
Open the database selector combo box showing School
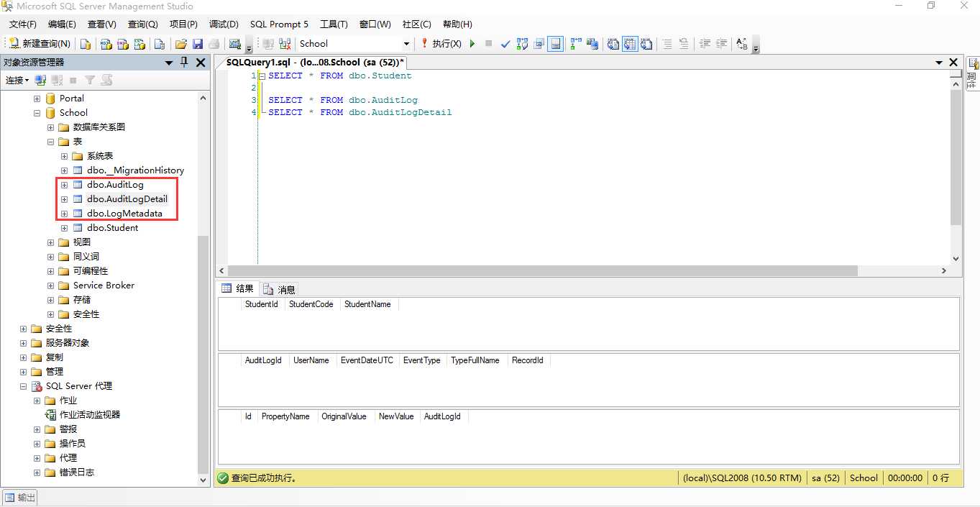click(x=354, y=44)
